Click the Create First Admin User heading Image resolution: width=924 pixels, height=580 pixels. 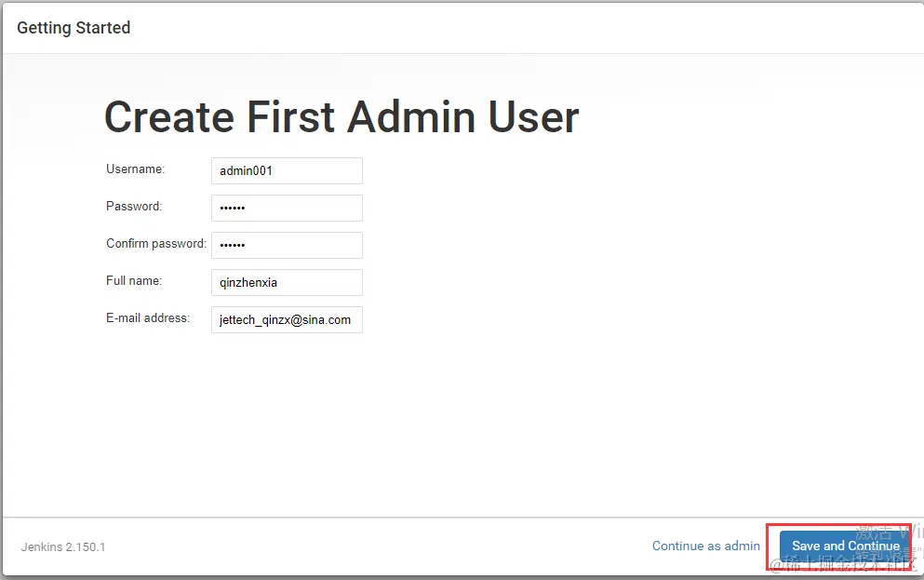click(x=341, y=116)
